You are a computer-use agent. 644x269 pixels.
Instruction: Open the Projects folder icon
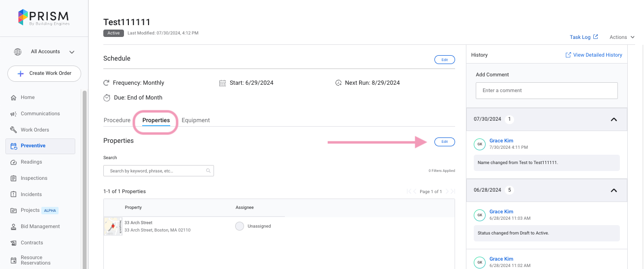[14, 210]
